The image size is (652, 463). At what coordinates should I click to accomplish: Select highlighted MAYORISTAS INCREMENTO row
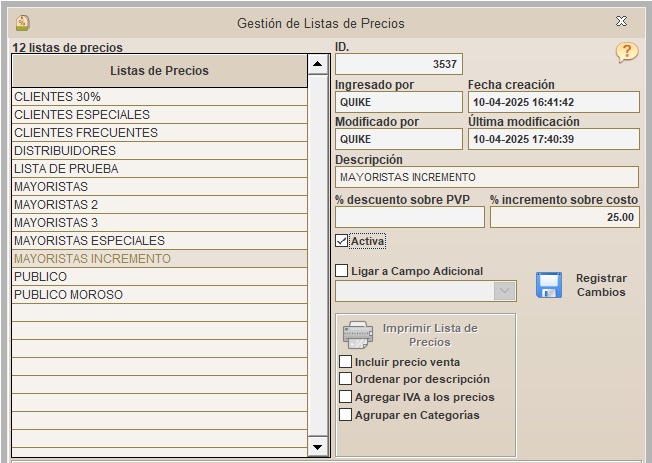(x=160, y=259)
